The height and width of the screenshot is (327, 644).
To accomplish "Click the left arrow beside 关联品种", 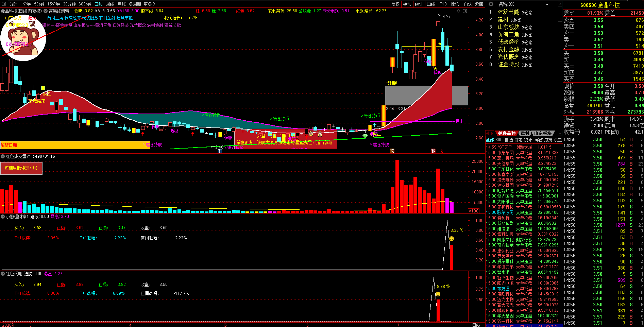I will [488, 133].
